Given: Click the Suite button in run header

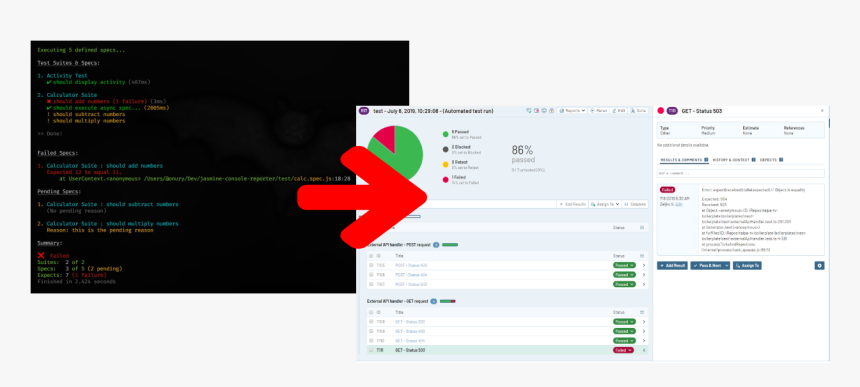Looking at the screenshot, I should pos(638,111).
